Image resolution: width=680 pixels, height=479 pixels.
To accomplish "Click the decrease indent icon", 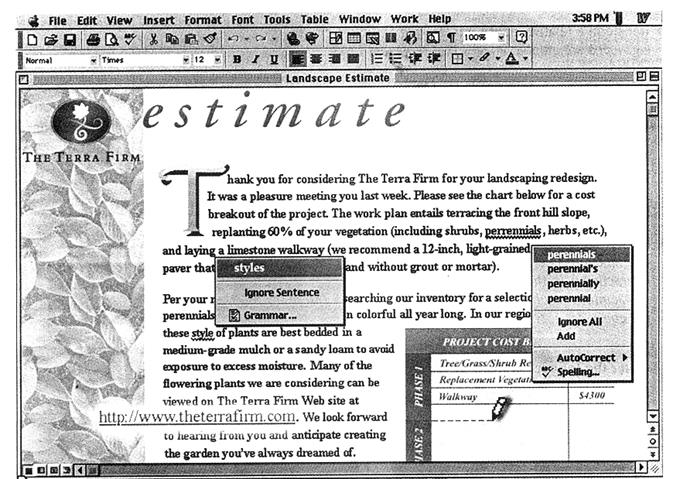I will tap(415, 58).
